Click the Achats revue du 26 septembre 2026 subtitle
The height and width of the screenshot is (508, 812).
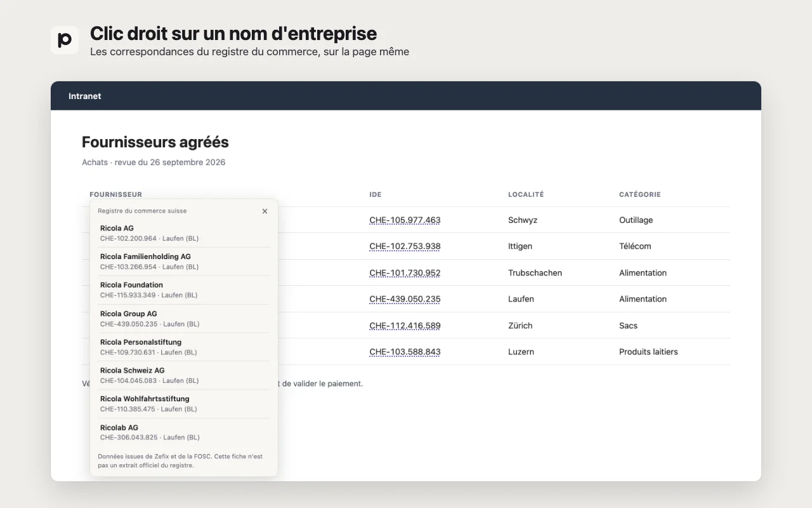pyautogui.click(x=154, y=163)
